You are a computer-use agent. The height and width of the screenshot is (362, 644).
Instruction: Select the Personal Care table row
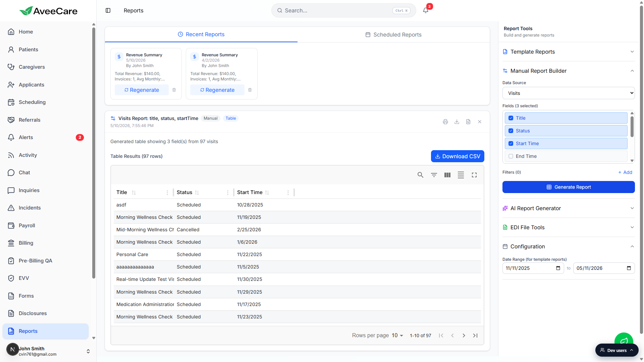[x=297, y=254]
